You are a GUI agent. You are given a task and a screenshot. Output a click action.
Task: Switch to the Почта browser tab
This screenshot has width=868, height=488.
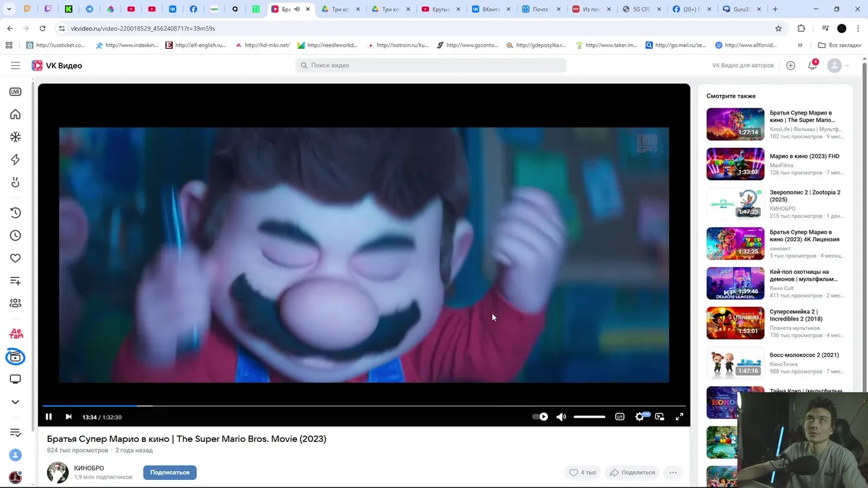540,9
